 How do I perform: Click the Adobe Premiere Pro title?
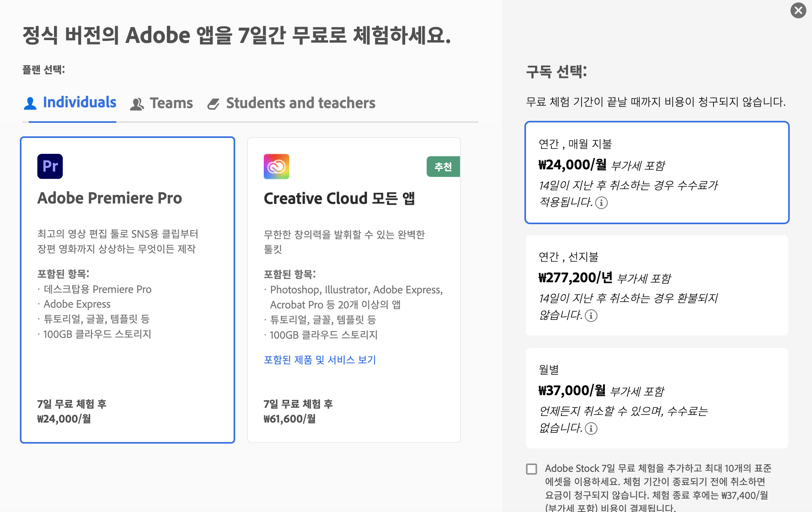point(110,198)
